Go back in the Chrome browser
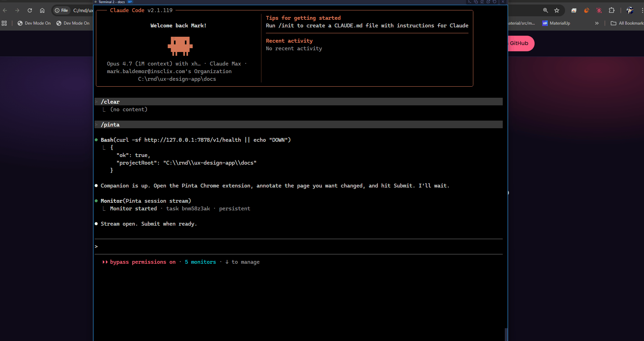644x341 pixels. tap(5, 10)
